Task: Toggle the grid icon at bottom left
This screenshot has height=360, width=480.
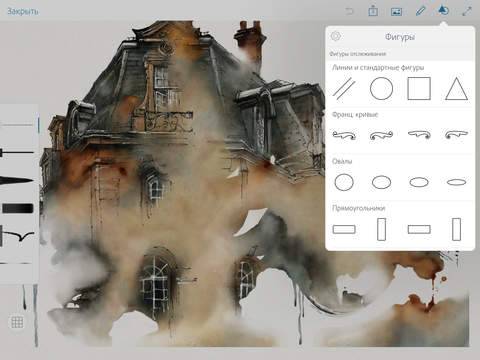Action: (17, 322)
